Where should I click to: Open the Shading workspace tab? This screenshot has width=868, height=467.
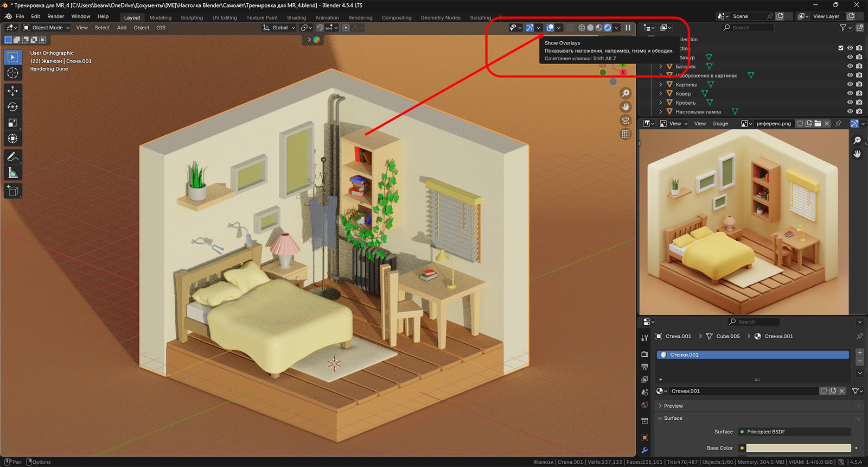(x=296, y=17)
